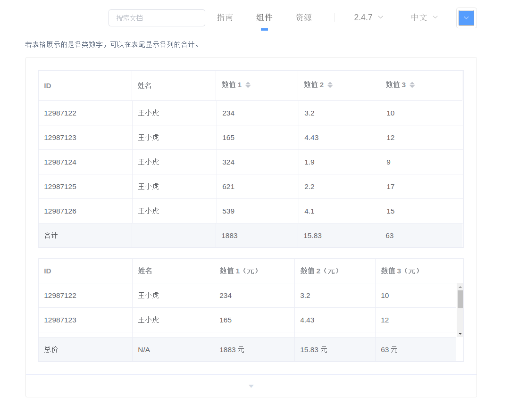Viewport: 527px width, 420px height.
Task: Click the first table's ID header
Action: pyautogui.click(x=85, y=86)
